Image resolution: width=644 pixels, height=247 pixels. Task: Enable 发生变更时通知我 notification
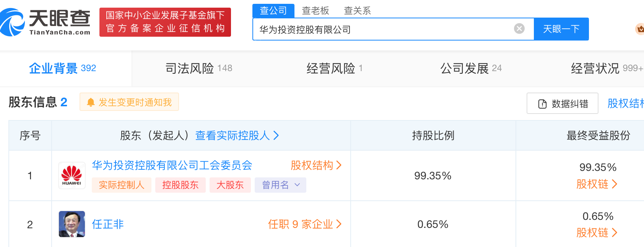pyautogui.click(x=129, y=102)
